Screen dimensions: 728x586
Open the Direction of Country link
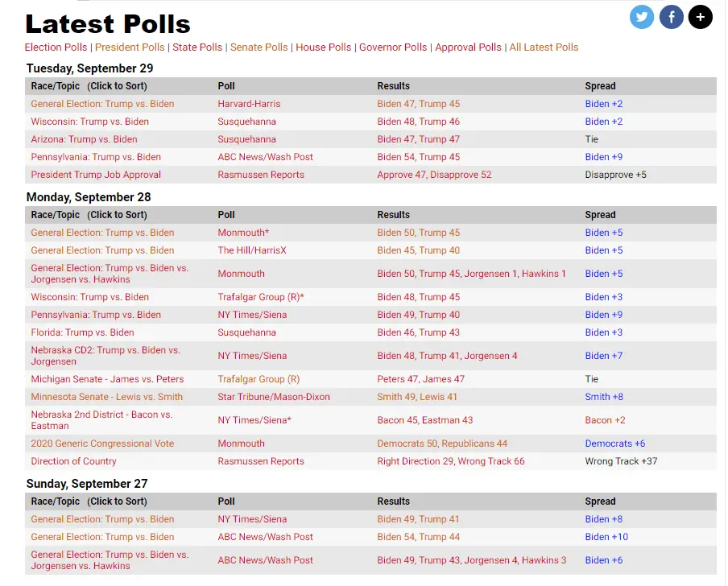point(73,461)
